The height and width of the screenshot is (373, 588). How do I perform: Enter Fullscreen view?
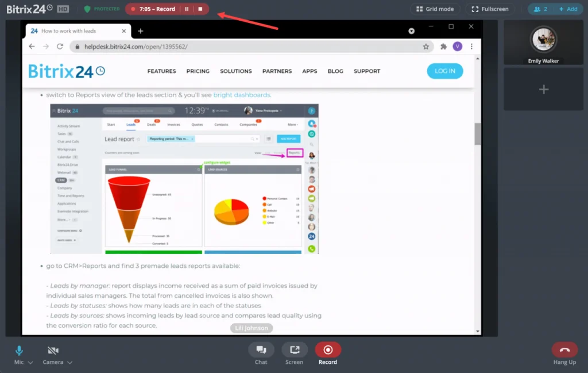tap(490, 9)
